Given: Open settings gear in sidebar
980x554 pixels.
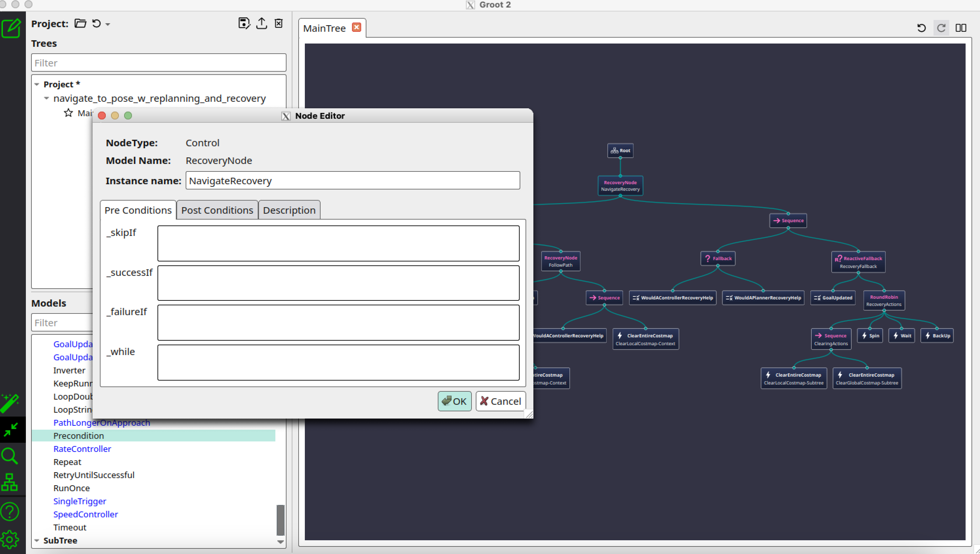Looking at the screenshot, I should pos(9,539).
